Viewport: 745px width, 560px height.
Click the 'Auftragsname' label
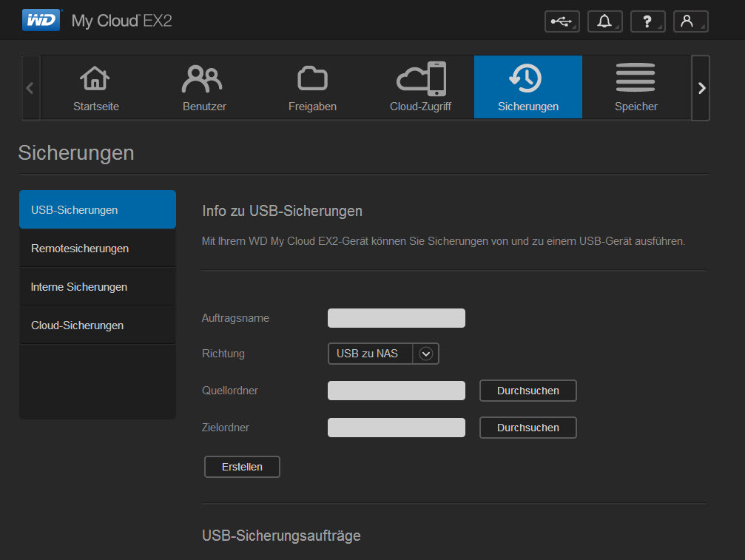[235, 318]
